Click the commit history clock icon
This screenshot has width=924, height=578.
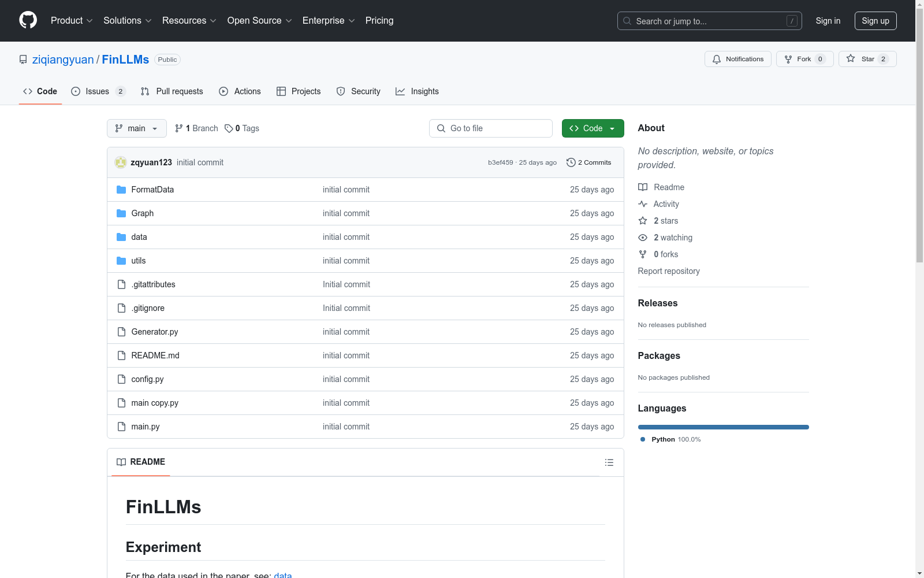571,162
